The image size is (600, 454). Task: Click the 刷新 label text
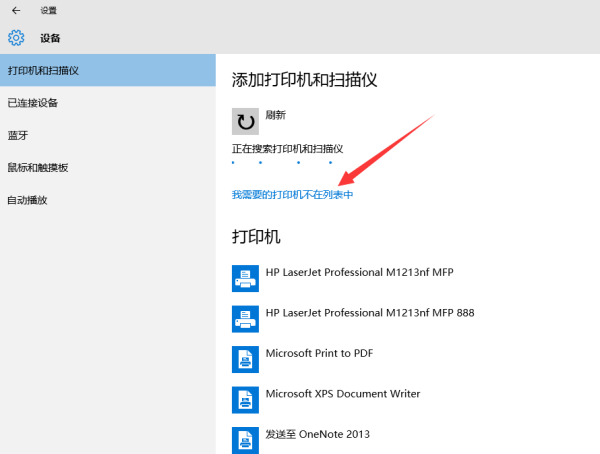point(276,115)
